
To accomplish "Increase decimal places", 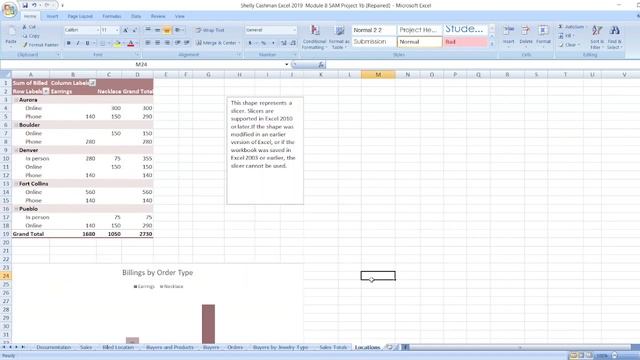I will [284, 43].
